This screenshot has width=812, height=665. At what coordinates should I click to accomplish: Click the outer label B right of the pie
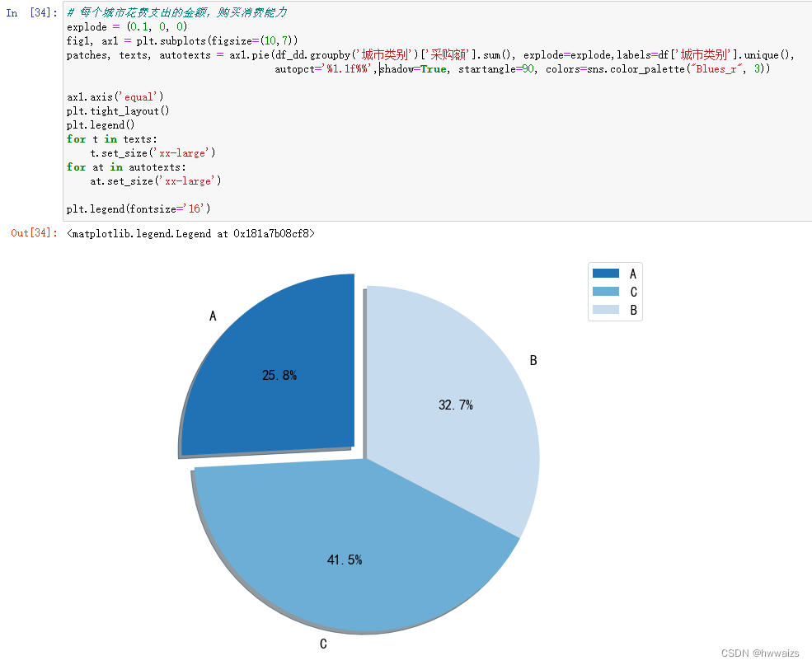point(533,360)
